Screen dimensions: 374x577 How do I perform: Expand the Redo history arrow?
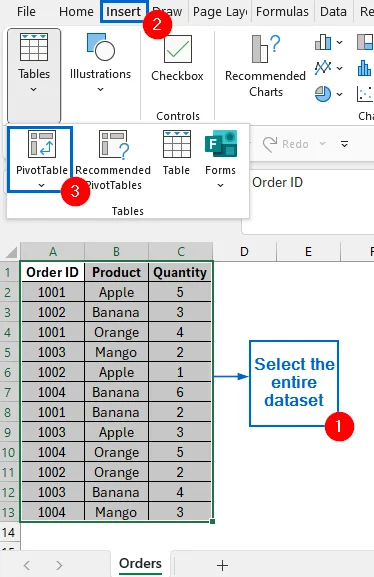(x=322, y=144)
